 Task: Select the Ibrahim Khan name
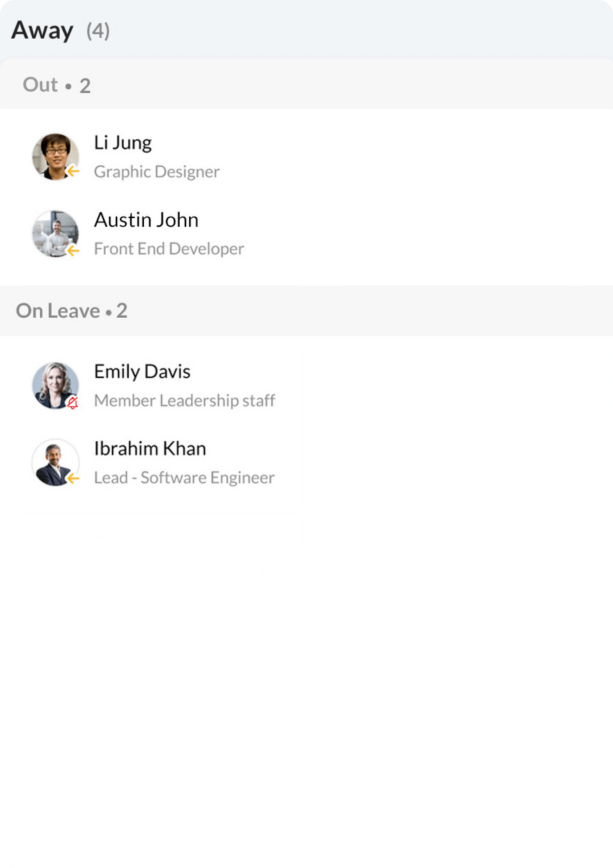[x=150, y=449]
